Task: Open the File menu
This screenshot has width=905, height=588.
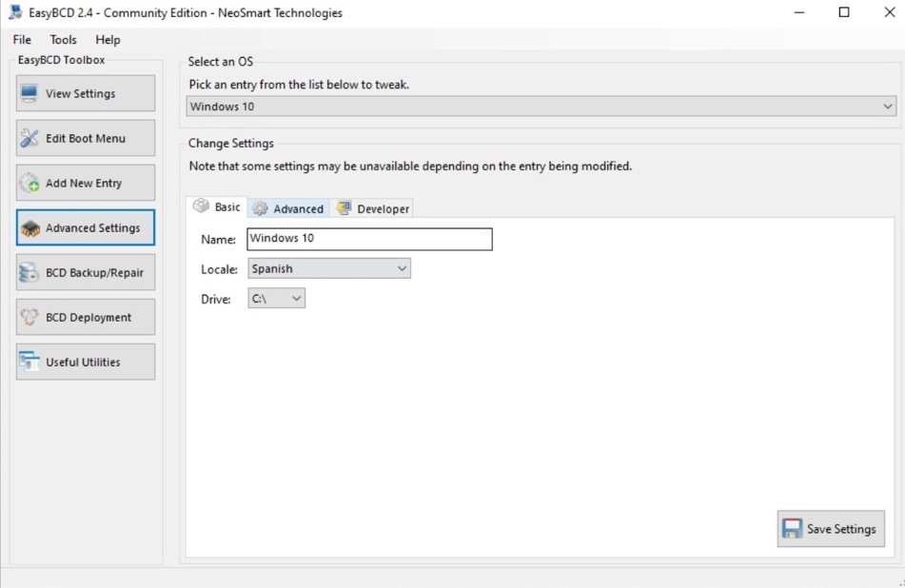Action: coord(22,40)
